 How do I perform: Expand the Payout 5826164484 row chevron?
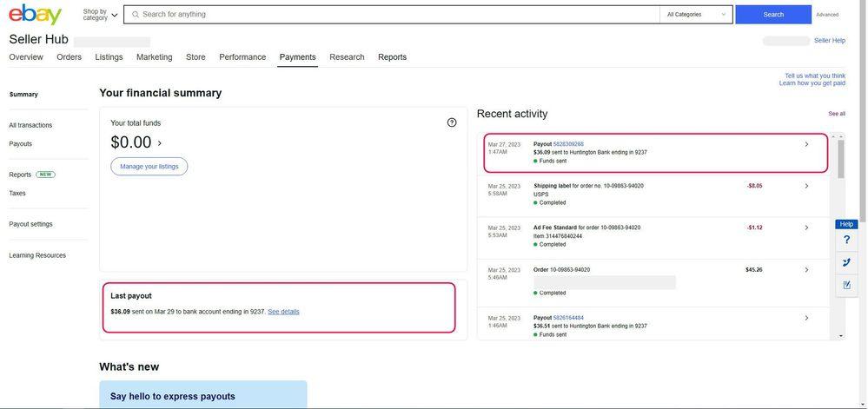click(x=806, y=318)
